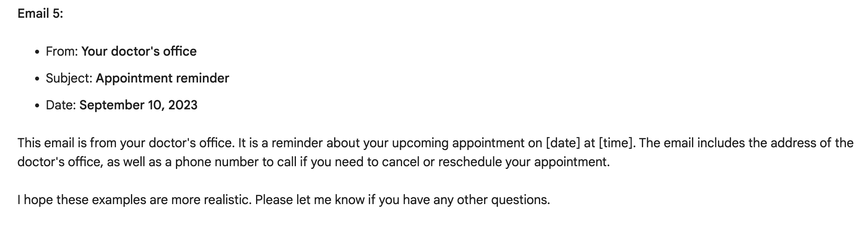This screenshot has height=225, width=868.
Task: Select the "Date:" label
Action: (x=61, y=105)
